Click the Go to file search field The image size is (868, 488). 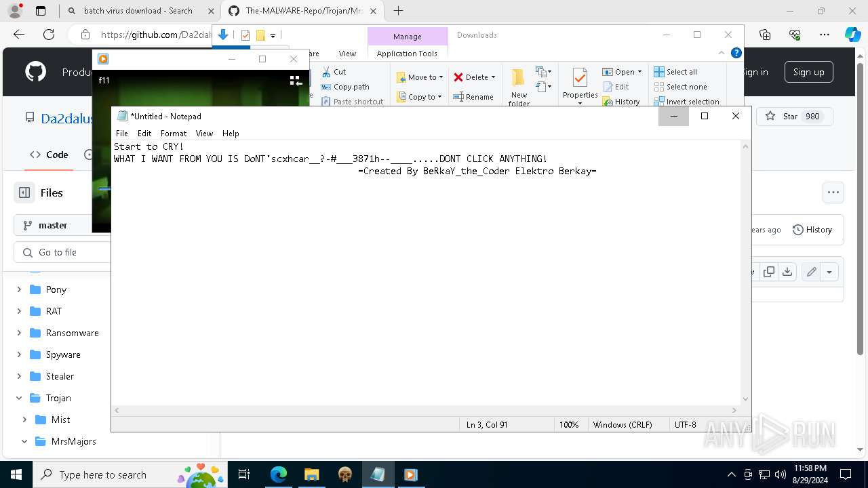pos(62,252)
